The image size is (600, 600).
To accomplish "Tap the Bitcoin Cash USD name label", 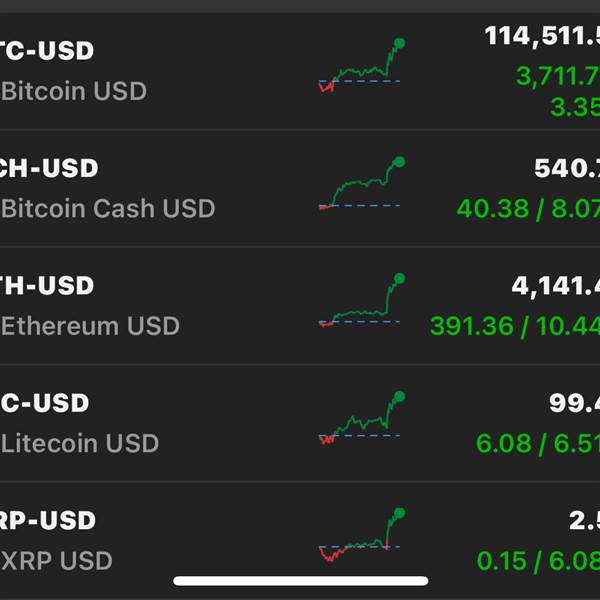I will click(x=109, y=209).
